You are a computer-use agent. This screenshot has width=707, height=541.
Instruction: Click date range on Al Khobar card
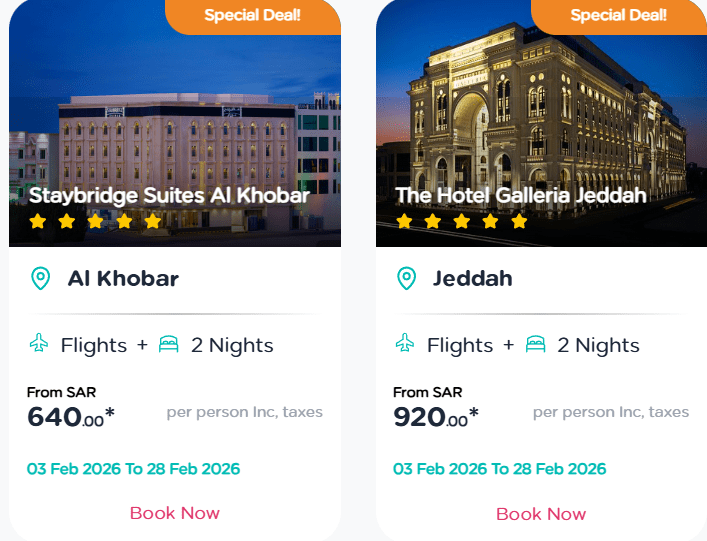[x=133, y=468]
